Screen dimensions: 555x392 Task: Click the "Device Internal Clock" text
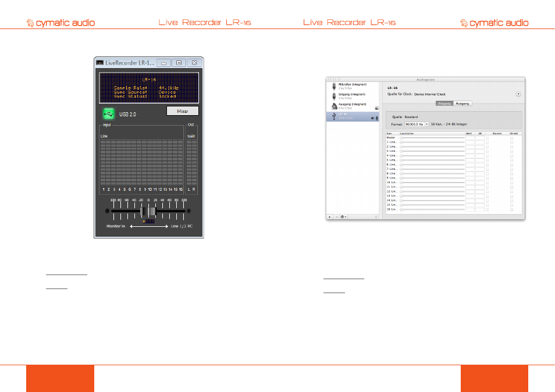point(430,94)
